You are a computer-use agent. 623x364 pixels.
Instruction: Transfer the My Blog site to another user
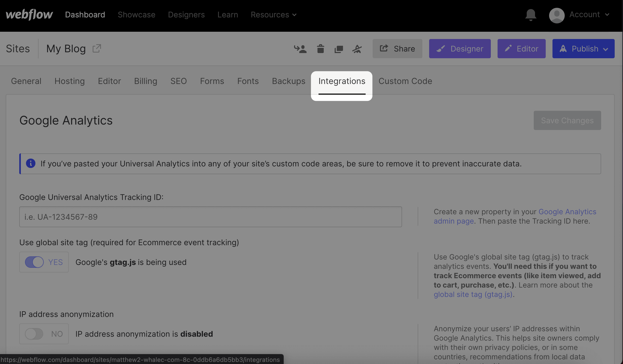301,49
